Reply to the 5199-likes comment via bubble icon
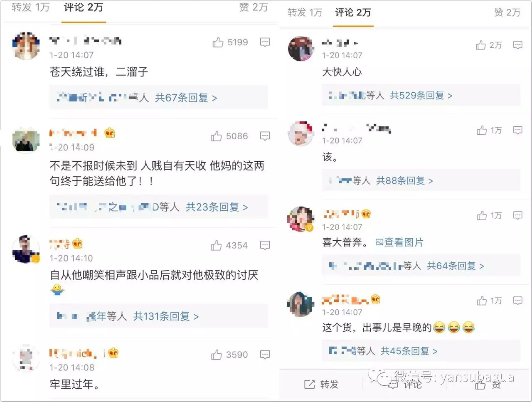The height and width of the screenshot is (402, 532). point(265,42)
